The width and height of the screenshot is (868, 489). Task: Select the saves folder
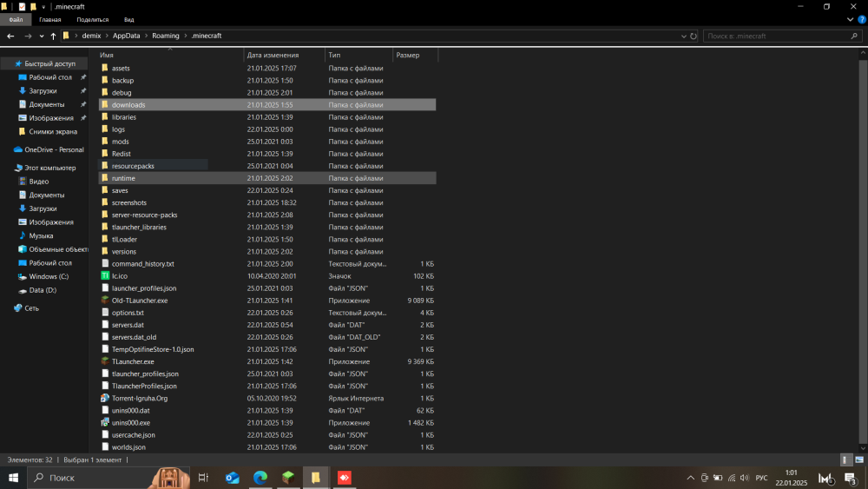(266, 190)
